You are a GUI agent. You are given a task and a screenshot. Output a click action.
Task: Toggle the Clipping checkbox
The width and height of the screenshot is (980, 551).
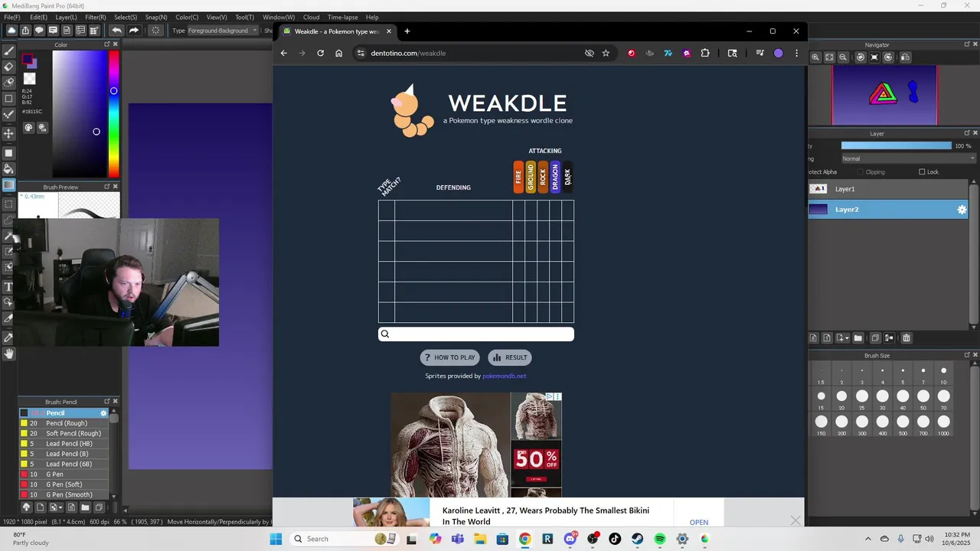[861, 172]
